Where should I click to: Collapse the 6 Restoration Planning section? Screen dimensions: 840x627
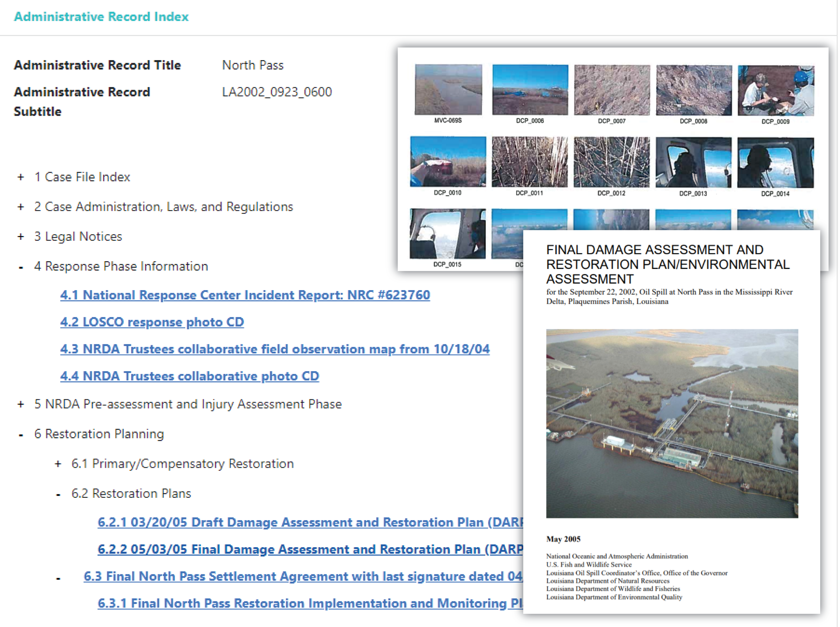[21, 435]
